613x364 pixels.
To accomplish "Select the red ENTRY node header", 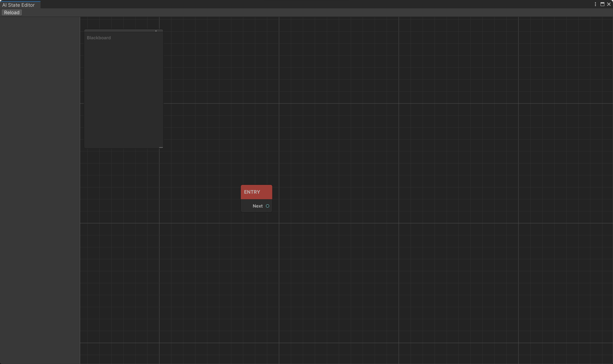I will point(256,192).
